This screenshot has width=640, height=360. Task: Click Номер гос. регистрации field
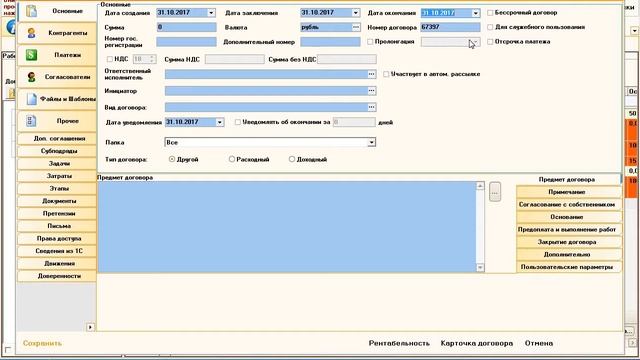click(x=187, y=42)
